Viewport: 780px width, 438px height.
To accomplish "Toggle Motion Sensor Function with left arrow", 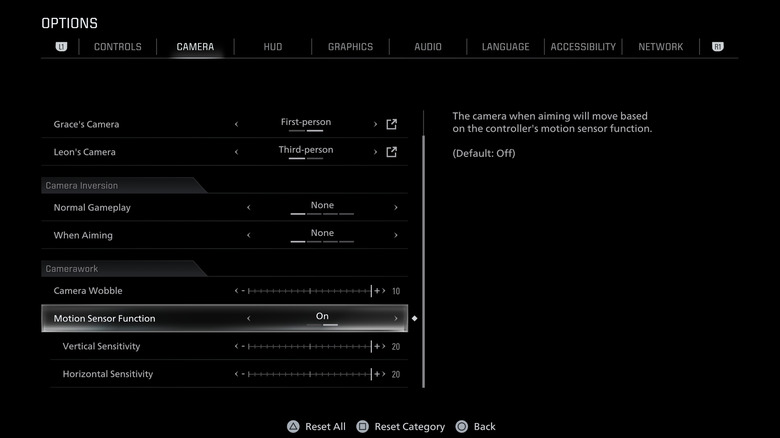I will tap(249, 318).
